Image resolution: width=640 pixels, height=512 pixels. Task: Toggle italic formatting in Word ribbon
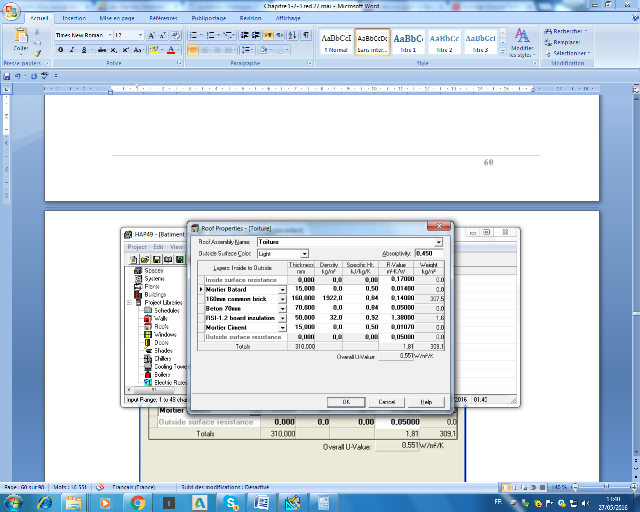72,50
